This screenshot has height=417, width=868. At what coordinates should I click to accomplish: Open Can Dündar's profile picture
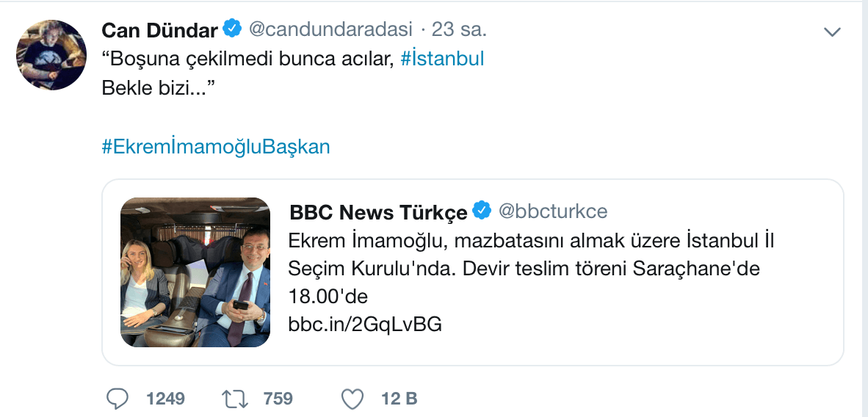(51, 55)
